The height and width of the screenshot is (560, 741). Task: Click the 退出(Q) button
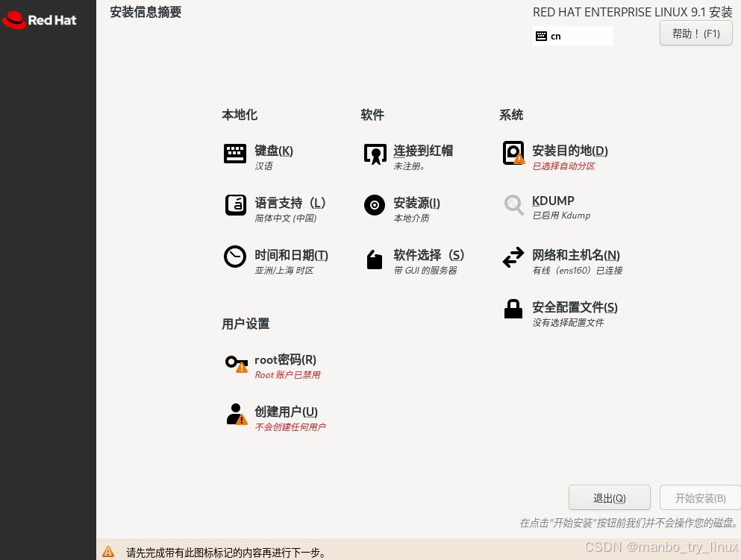pos(609,497)
